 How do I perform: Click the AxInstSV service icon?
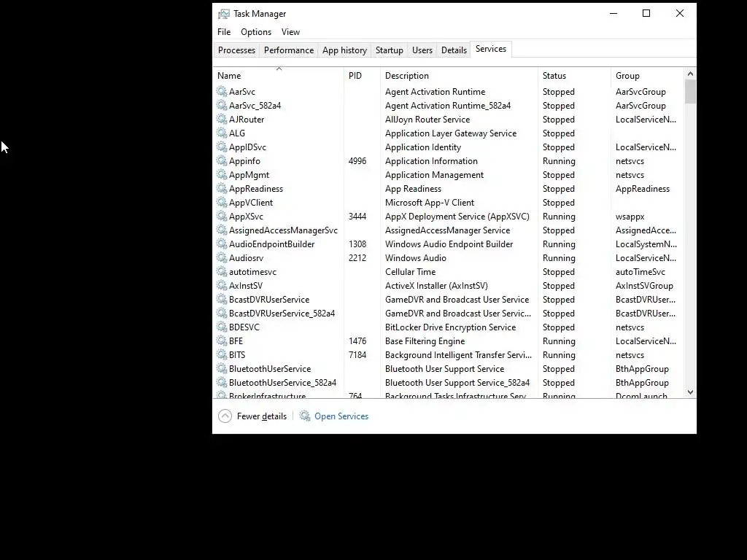point(222,285)
